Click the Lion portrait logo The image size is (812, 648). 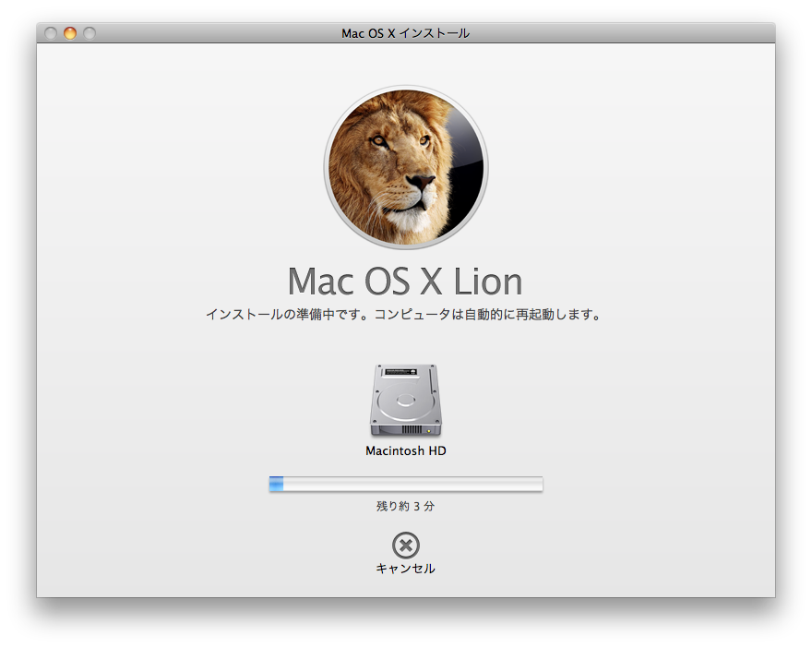pyautogui.click(x=405, y=167)
